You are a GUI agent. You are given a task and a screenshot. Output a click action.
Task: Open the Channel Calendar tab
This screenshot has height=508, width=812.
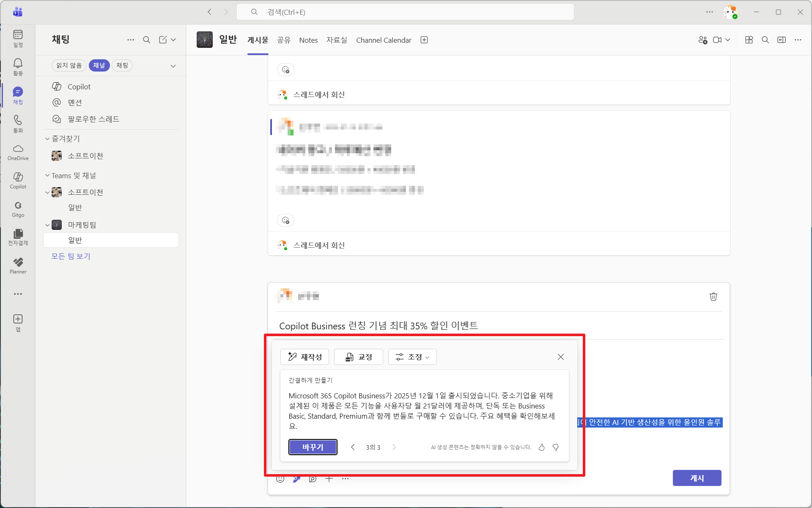coord(384,40)
